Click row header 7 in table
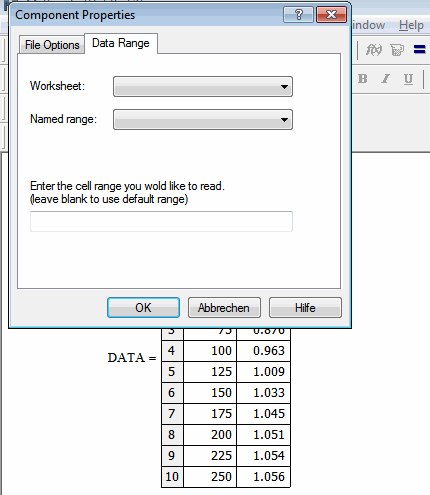This screenshot has height=495, width=430. [x=172, y=414]
